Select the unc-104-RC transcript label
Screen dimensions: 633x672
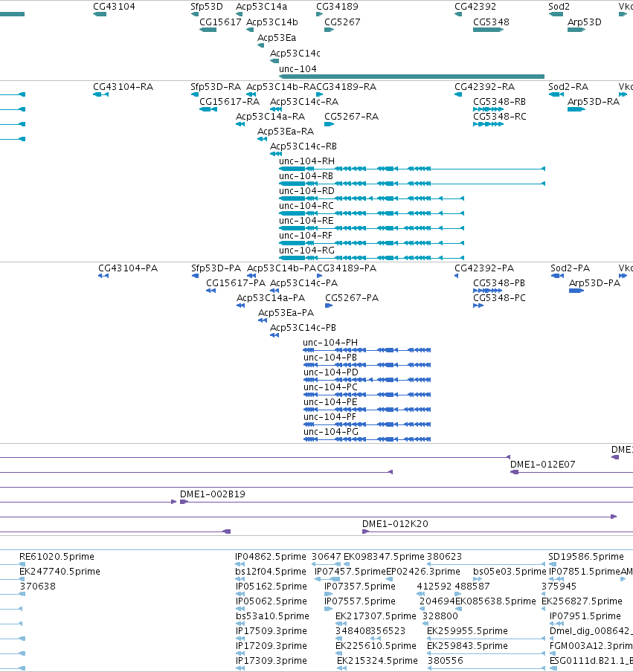click(306, 206)
